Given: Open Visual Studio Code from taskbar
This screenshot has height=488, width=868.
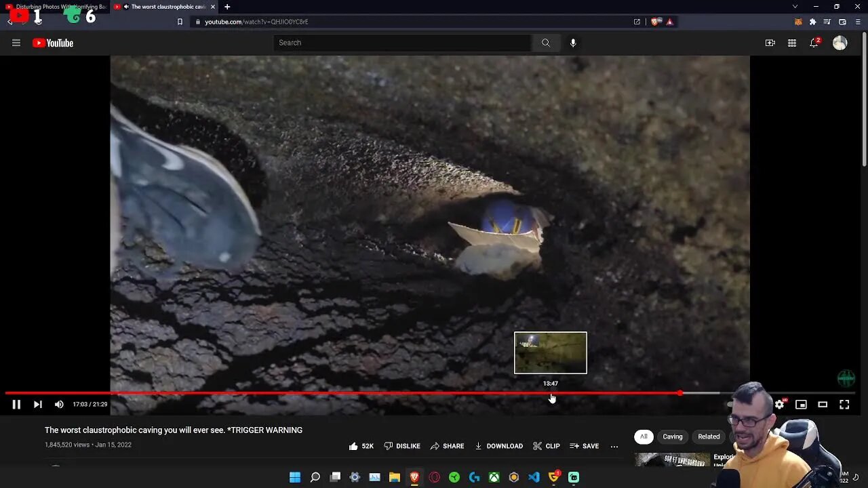Looking at the screenshot, I should coord(534,477).
